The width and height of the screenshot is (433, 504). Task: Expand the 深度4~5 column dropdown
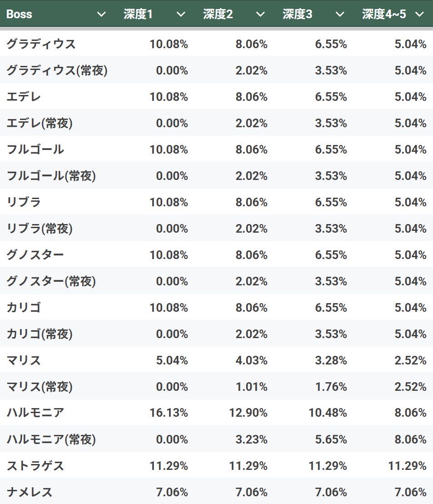pyautogui.click(x=419, y=14)
